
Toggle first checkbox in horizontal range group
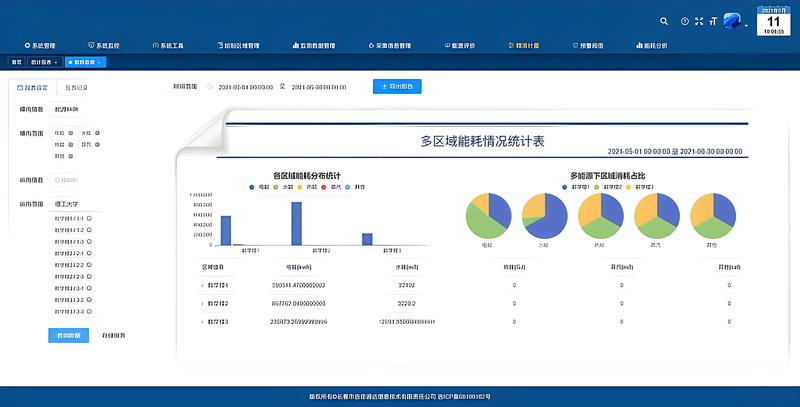tap(71, 133)
